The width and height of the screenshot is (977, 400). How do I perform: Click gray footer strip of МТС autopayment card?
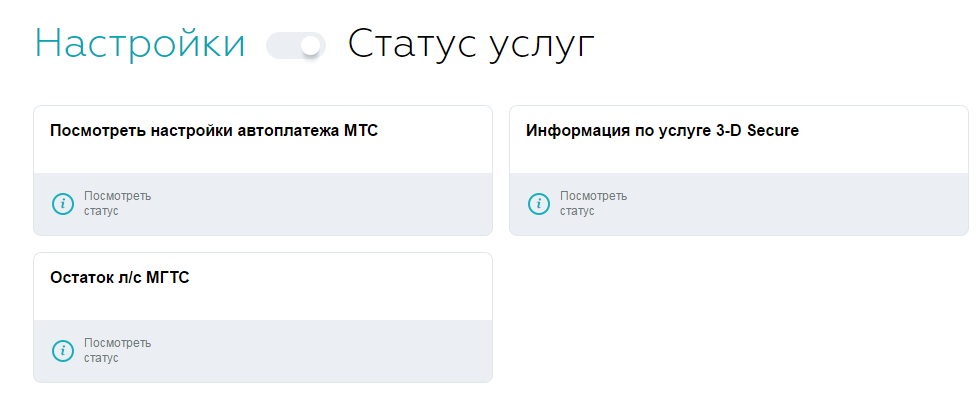coord(320,204)
